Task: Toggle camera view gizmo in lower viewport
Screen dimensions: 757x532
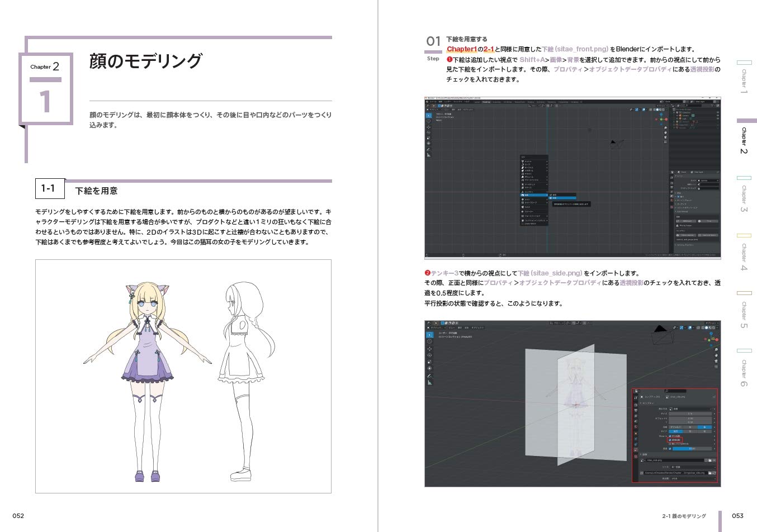Action: [716, 361]
